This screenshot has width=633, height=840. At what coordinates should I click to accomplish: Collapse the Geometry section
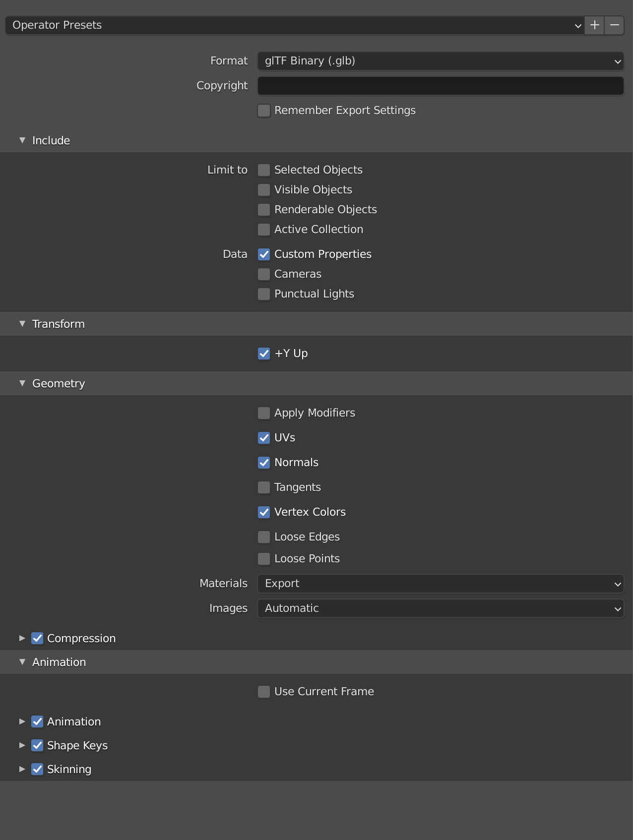click(22, 383)
